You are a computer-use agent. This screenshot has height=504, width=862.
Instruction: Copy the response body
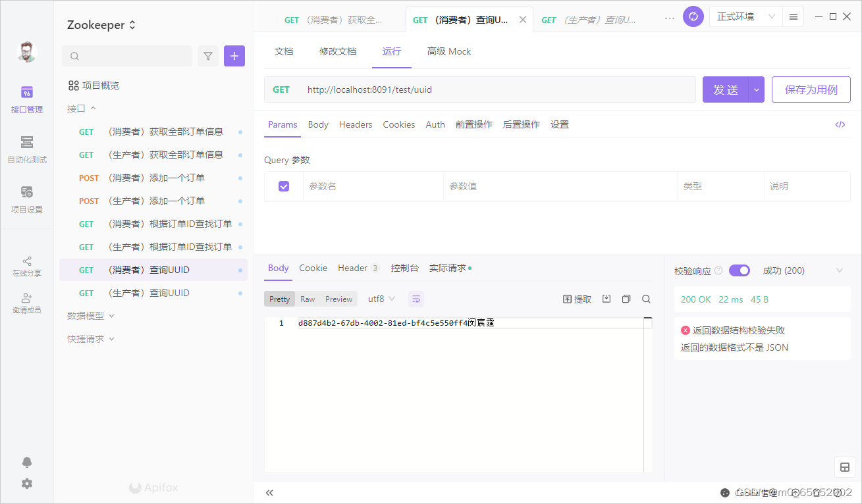626,299
